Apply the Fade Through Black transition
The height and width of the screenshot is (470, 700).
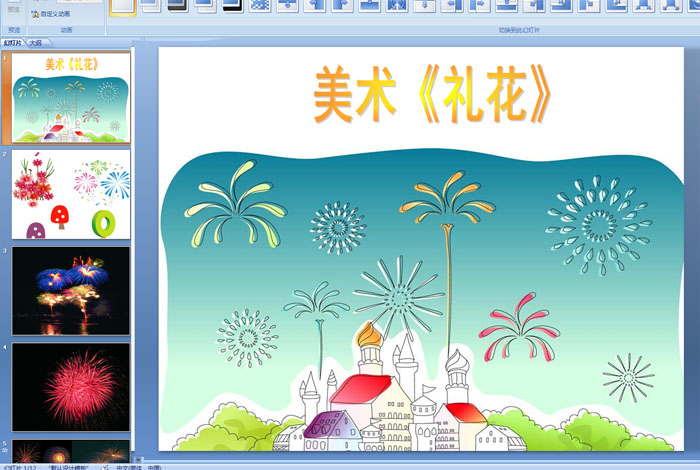[x=178, y=5]
